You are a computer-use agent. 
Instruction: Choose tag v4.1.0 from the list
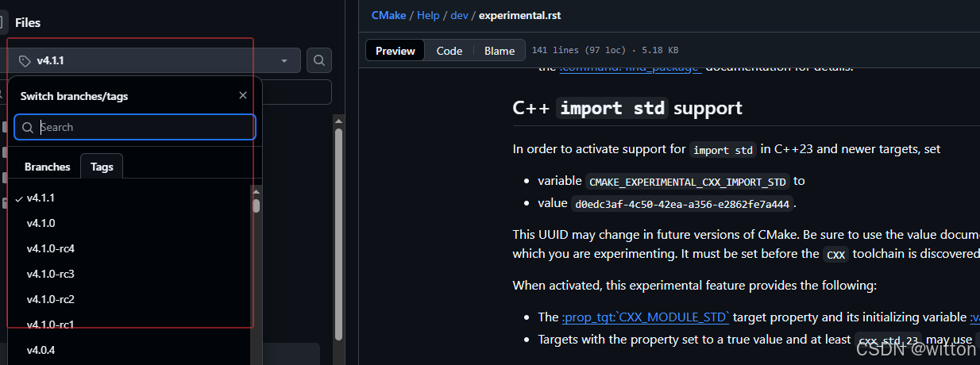[x=41, y=223]
